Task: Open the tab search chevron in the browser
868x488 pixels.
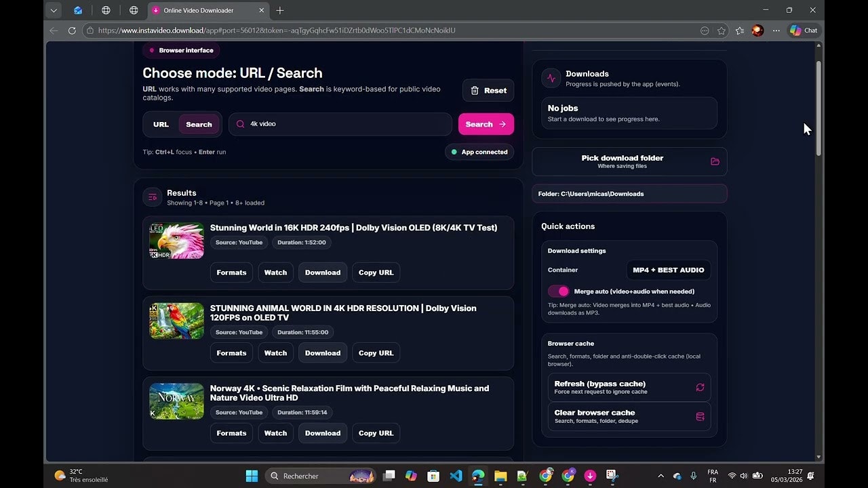Action: [x=53, y=10]
